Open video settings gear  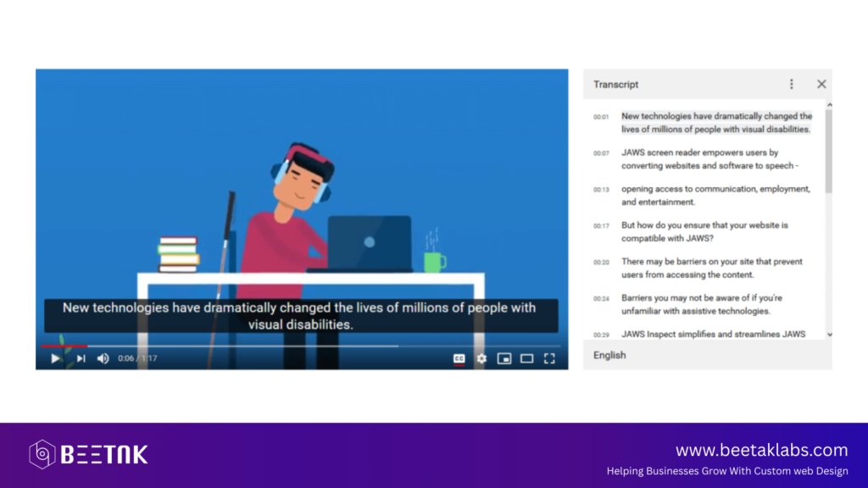(481, 358)
